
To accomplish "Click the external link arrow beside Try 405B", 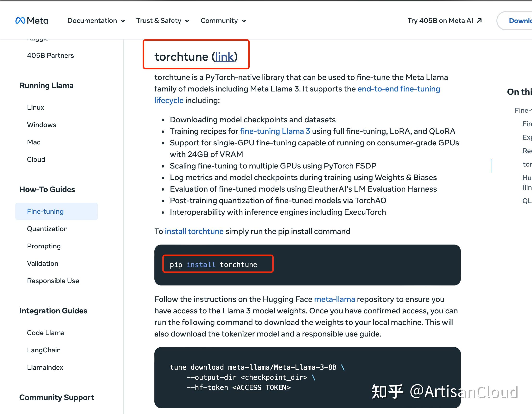I will [x=479, y=20].
